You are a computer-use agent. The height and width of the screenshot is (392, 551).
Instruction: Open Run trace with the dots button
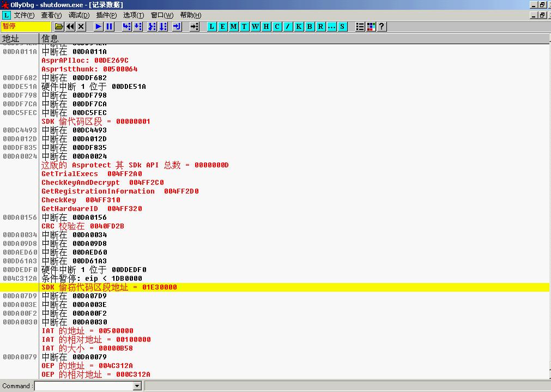pyautogui.click(x=331, y=27)
